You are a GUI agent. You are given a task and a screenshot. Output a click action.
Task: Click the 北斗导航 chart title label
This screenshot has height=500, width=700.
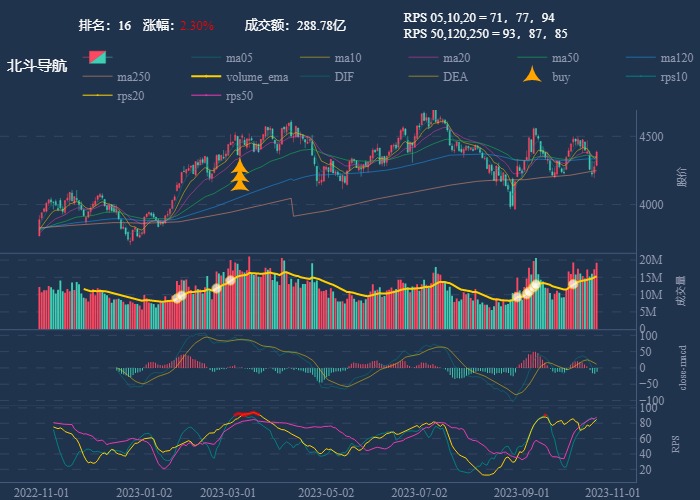[x=37, y=66]
